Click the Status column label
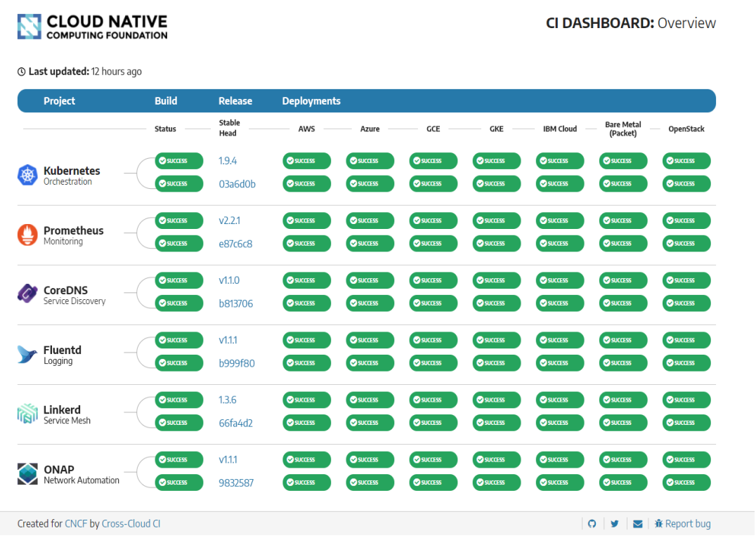756x538 pixels. coord(165,129)
